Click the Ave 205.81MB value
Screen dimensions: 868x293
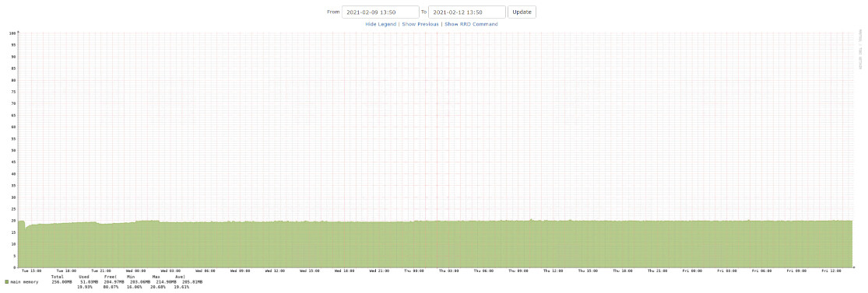click(x=192, y=282)
